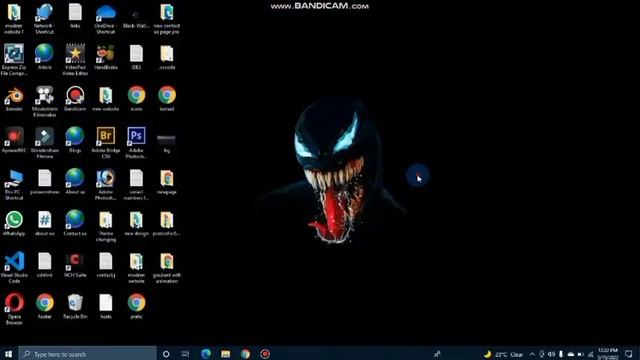Open the Network shortcut icon
640x360 pixels.
44,18
